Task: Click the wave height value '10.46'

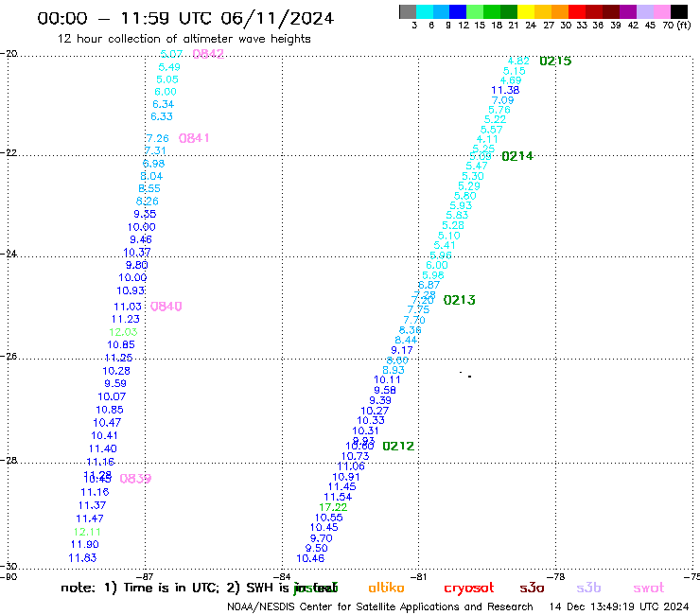Action: [310, 558]
